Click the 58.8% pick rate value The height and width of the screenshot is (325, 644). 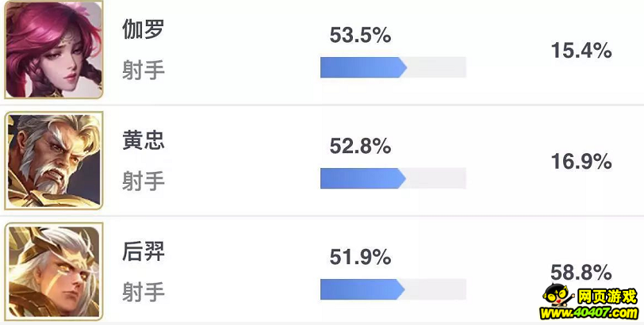tap(581, 273)
